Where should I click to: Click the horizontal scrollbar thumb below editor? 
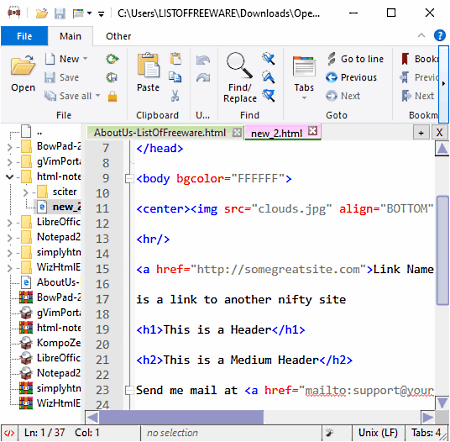click(181, 417)
